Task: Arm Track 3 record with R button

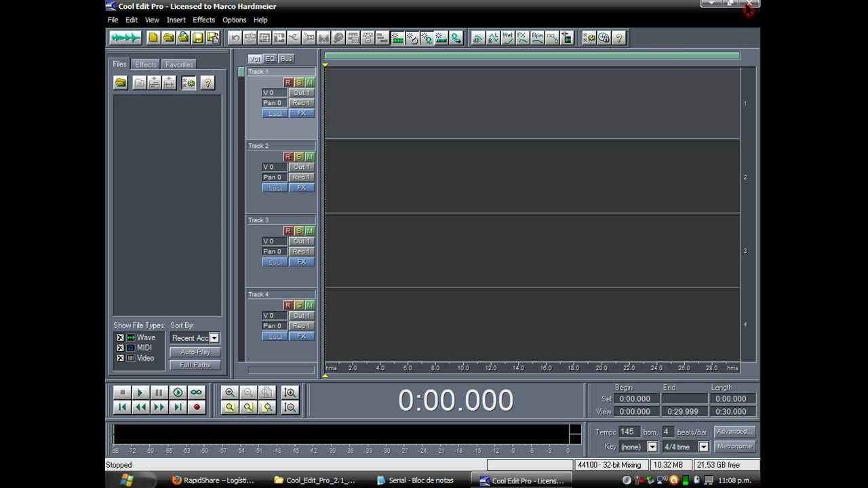Action: tap(288, 231)
